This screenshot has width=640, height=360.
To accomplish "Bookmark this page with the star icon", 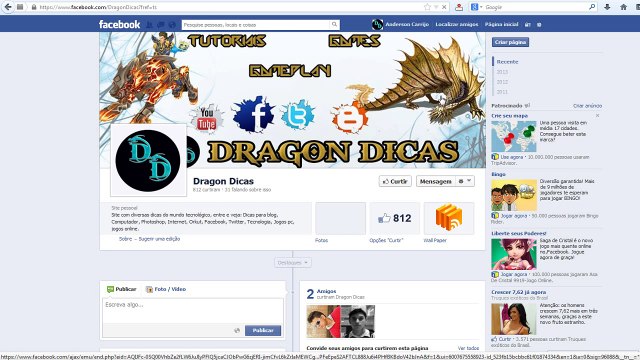I will pos(427,7).
